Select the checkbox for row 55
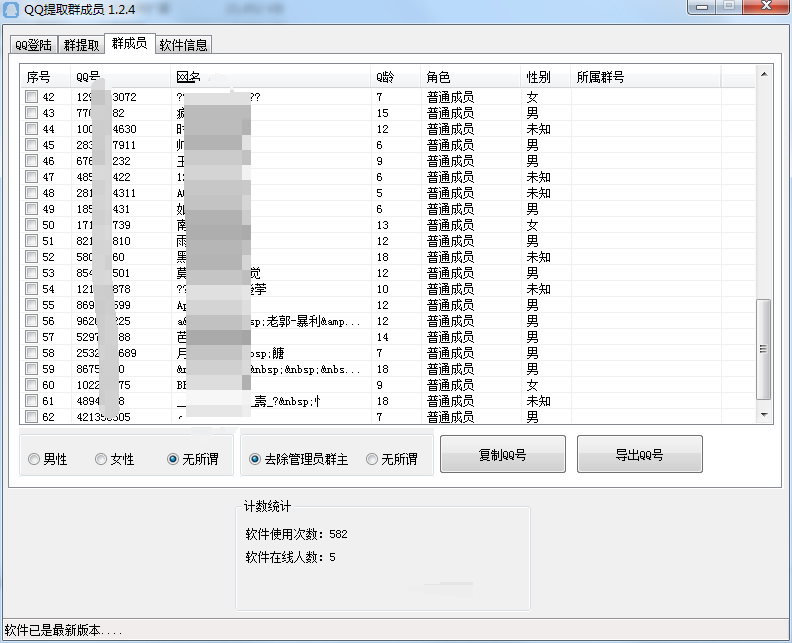 click(x=31, y=305)
